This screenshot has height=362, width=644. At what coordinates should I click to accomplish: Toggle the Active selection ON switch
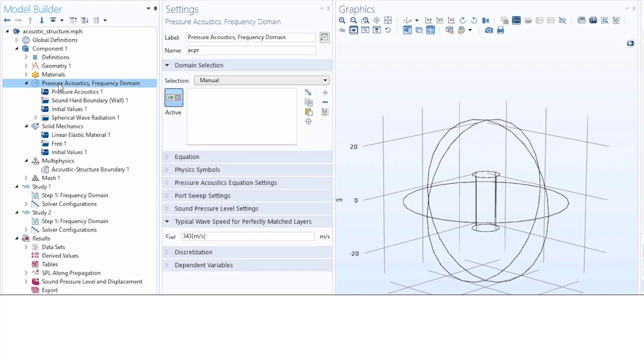coord(174,98)
